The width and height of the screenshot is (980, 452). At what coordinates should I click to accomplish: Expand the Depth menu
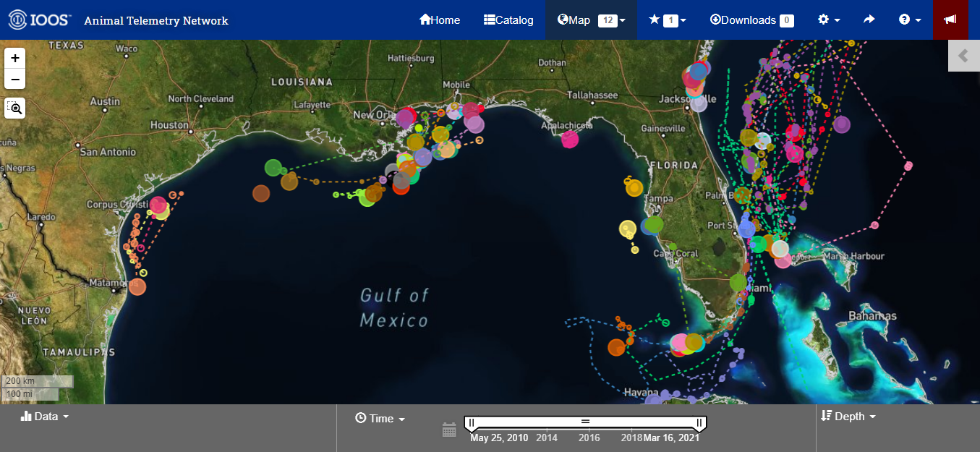[848, 416]
